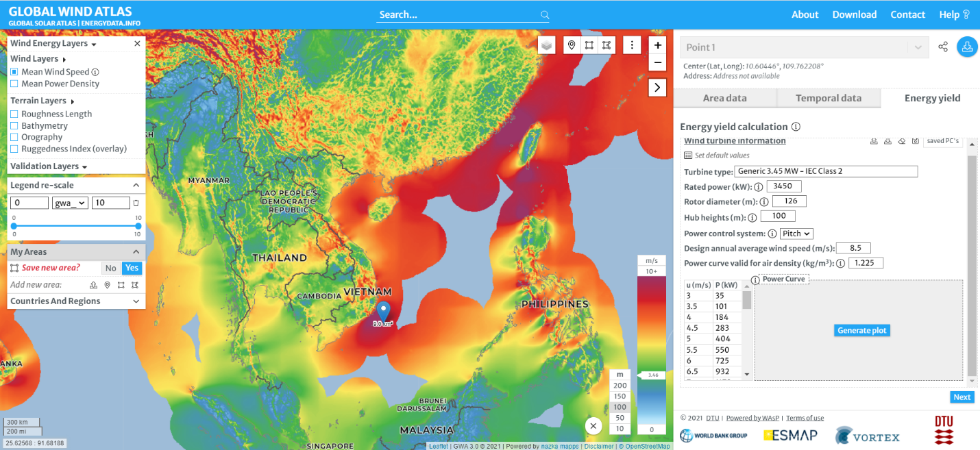Image resolution: width=980 pixels, height=450 pixels.
Task: Click the share icon beside Point 1
Action: (943, 47)
